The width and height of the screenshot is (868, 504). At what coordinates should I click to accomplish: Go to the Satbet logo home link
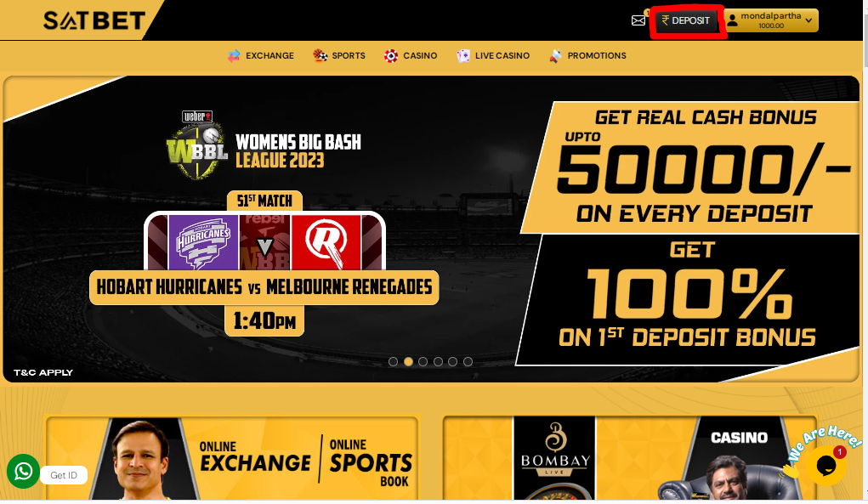[x=94, y=20]
